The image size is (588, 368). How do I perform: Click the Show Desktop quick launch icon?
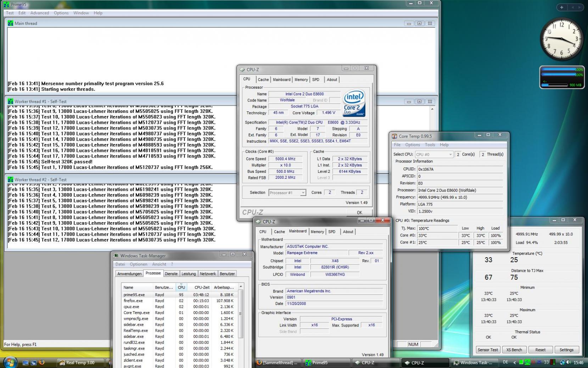[26, 363]
